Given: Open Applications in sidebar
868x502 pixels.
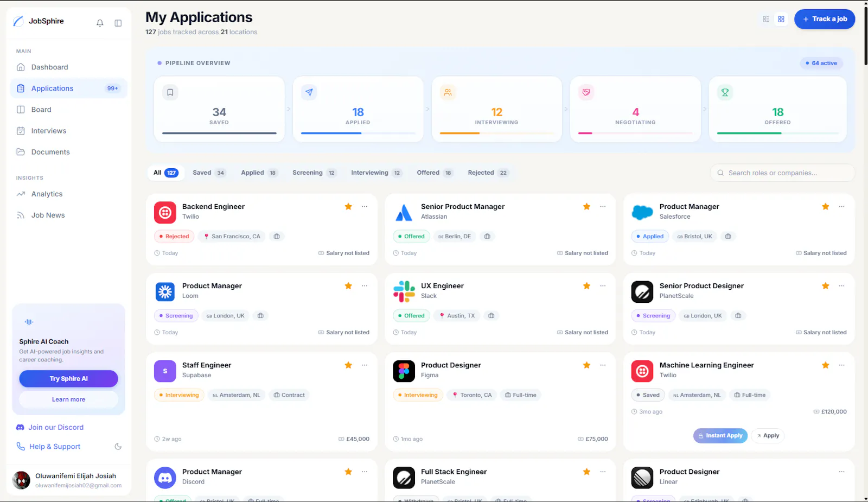Looking at the screenshot, I should tap(69, 88).
